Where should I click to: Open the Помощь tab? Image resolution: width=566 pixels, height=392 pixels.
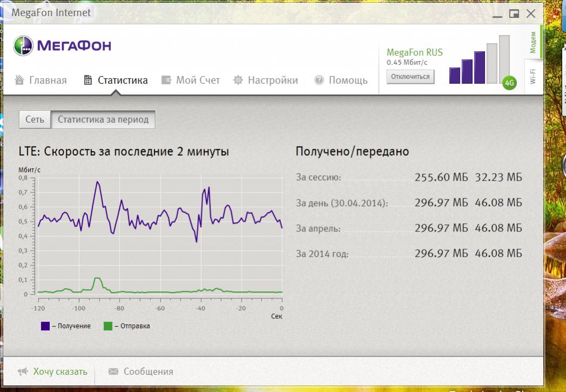(348, 80)
